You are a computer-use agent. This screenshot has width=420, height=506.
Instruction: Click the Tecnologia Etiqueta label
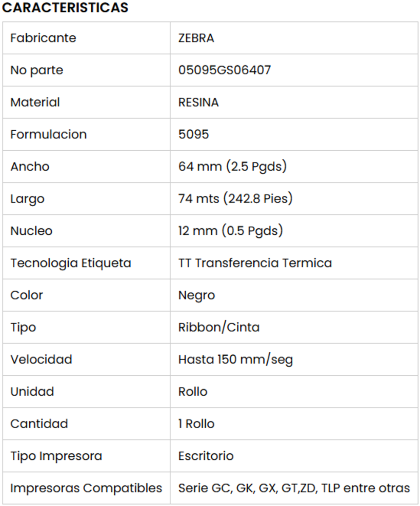pyautogui.click(x=71, y=263)
